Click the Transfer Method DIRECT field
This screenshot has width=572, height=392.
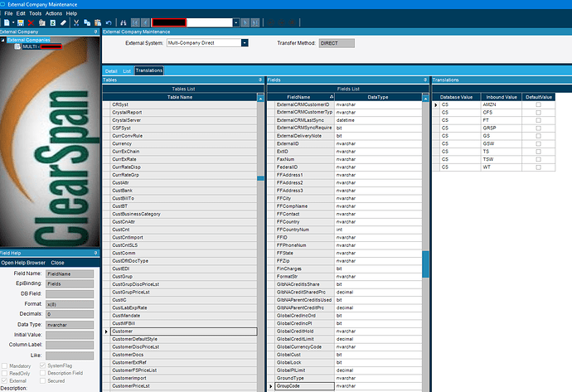(x=337, y=43)
